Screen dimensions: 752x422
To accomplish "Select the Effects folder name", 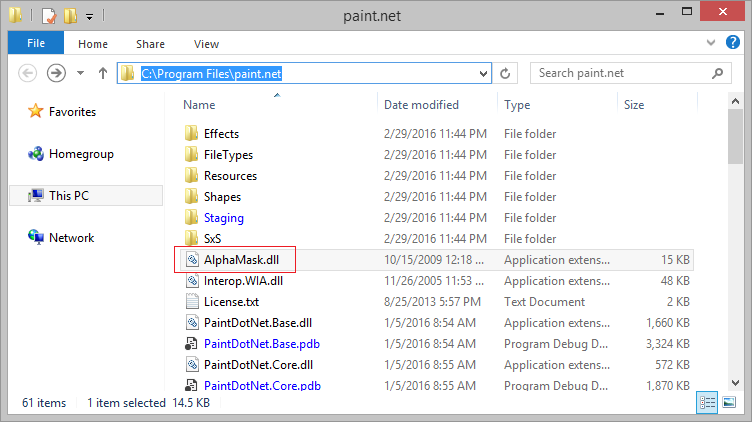I will (x=222, y=134).
